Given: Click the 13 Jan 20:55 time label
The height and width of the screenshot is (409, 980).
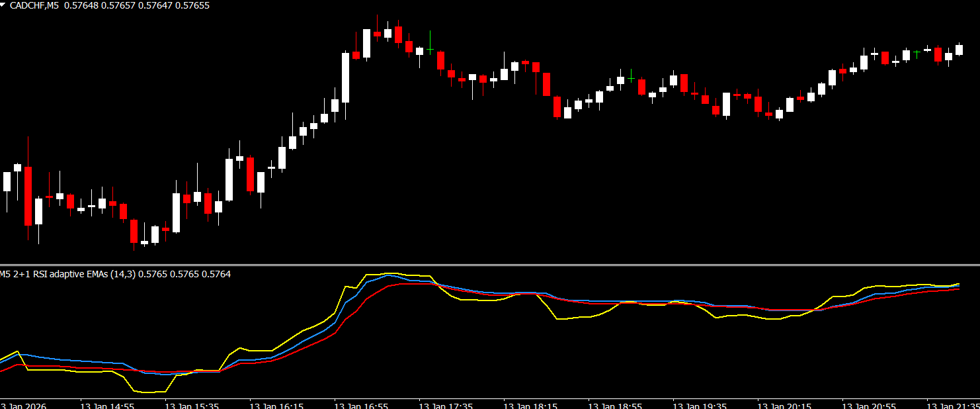Looking at the screenshot, I should click(869, 404).
